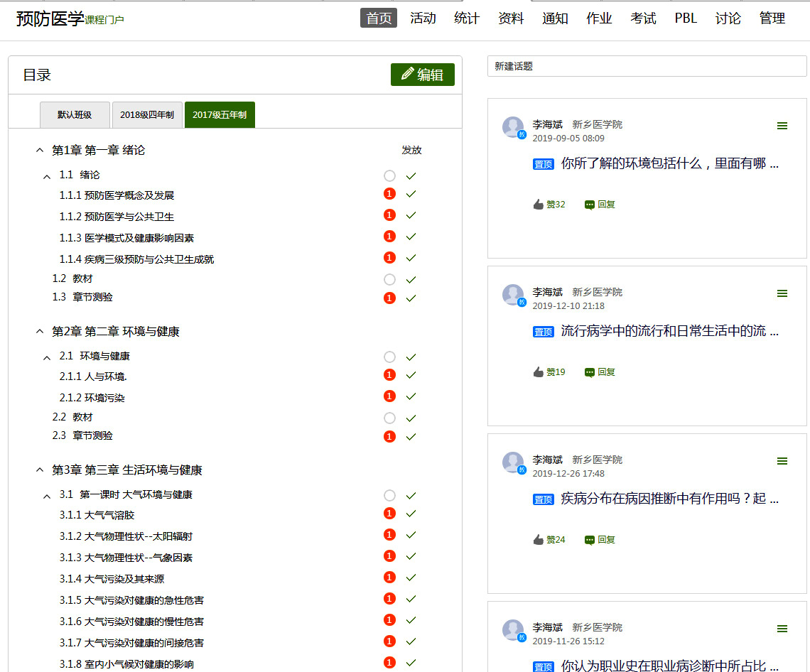
Task: Click the 新建话题 input field
Action: (647, 66)
